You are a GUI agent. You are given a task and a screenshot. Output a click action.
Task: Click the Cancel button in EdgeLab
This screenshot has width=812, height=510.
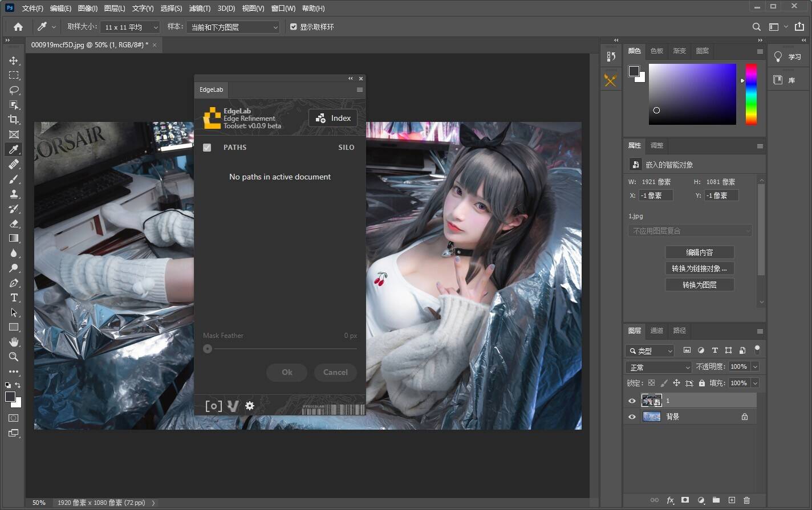[335, 372]
